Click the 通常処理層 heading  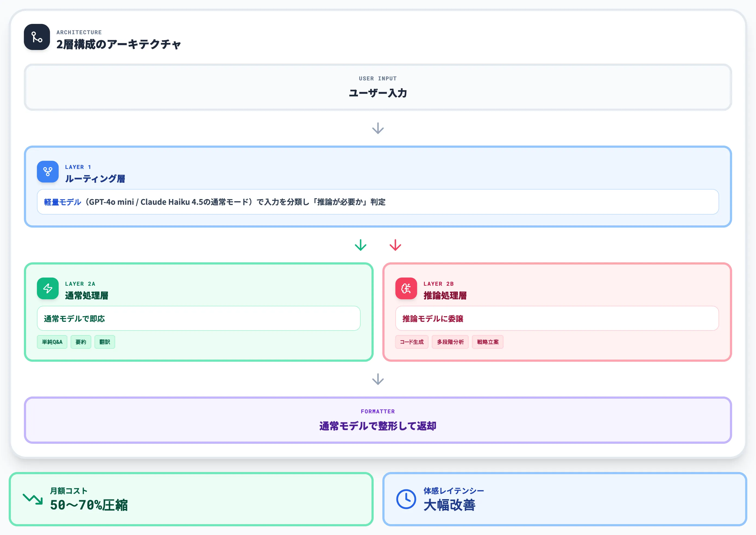[x=87, y=295]
